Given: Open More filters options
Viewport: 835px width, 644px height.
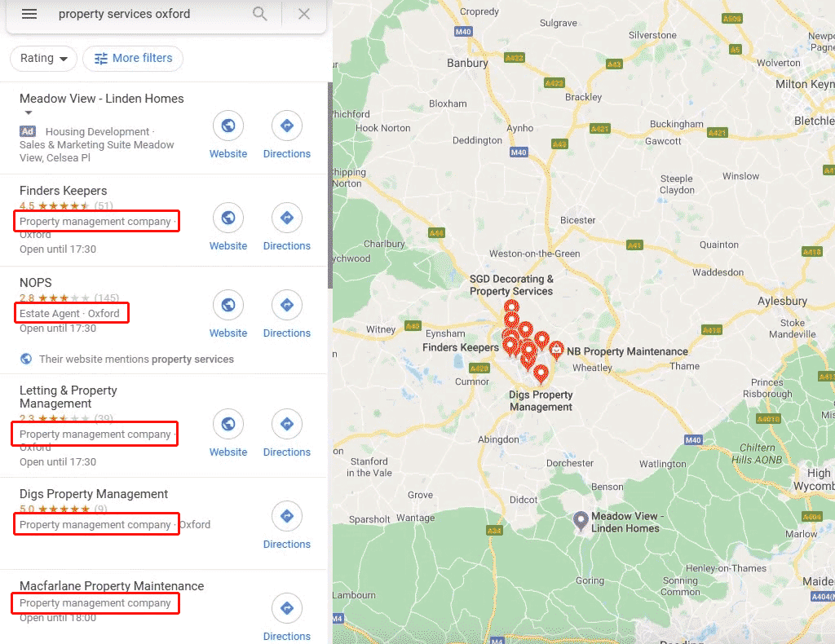Looking at the screenshot, I should [x=133, y=59].
